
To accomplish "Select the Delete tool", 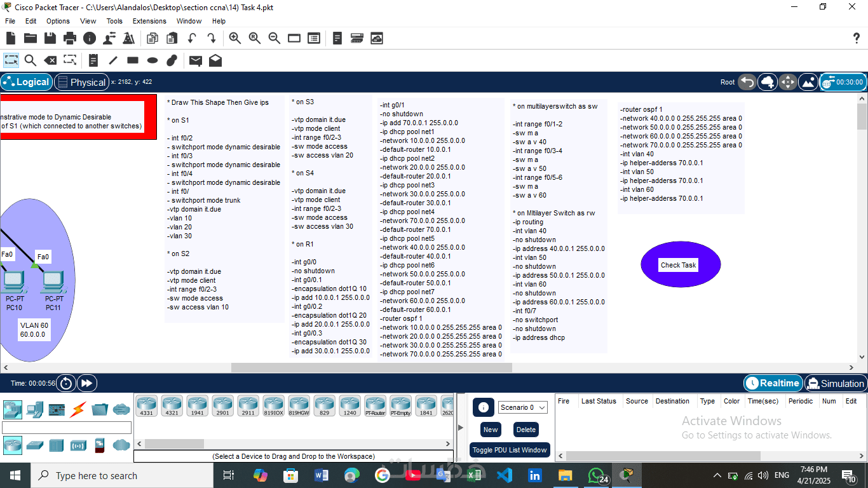I will pos(50,60).
